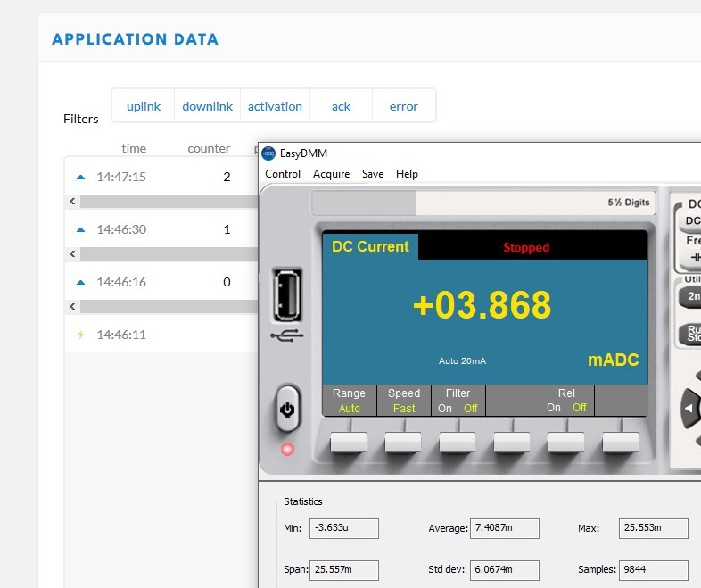Click the DC Current mode label
This screenshot has width=701, height=588.
tap(370, 247)
